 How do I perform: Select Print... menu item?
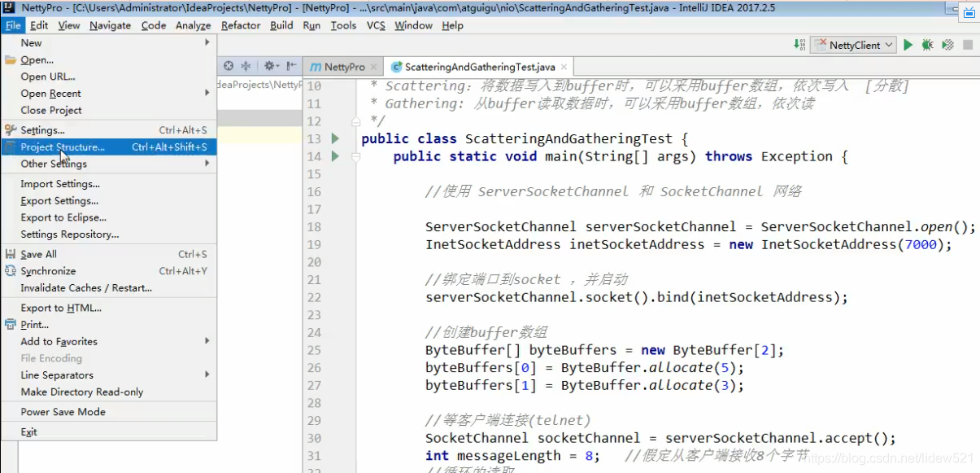click(109, 325)
